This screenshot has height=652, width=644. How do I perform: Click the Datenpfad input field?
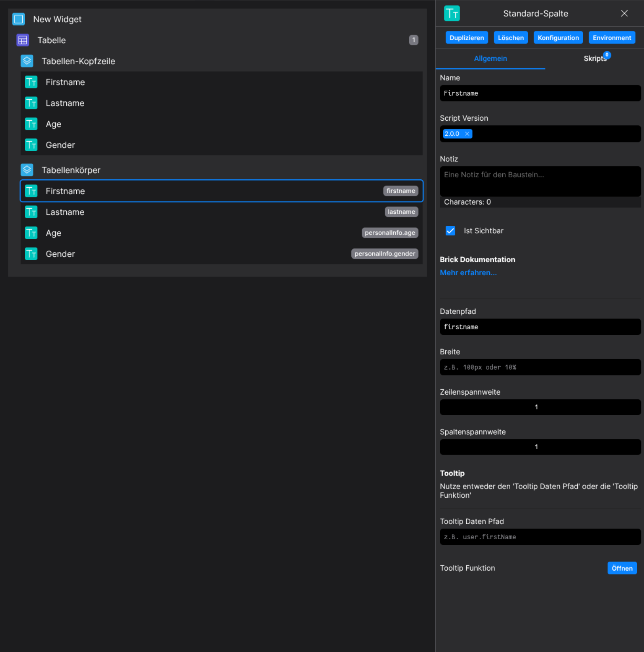540,327
